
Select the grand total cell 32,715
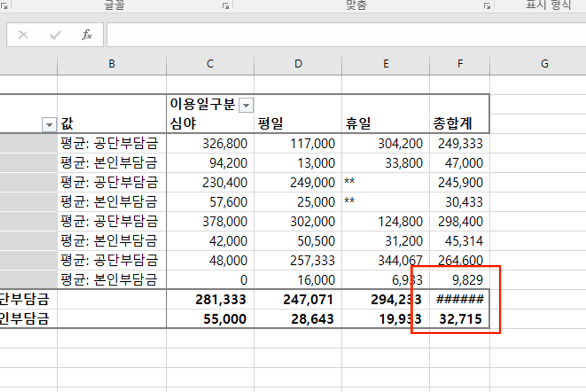[x=460, y=319]
